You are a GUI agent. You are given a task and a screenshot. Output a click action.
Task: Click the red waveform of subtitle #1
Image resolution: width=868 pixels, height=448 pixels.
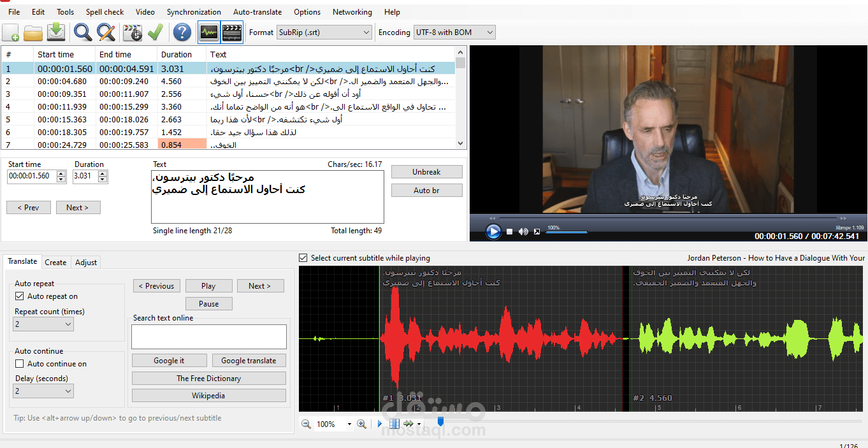(500, 340)
